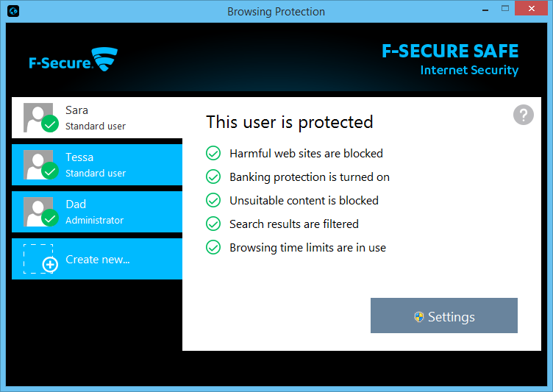The image size is (553, 392).
Task: Switch to the Dad Administrator profile
Action: (96, 212)
